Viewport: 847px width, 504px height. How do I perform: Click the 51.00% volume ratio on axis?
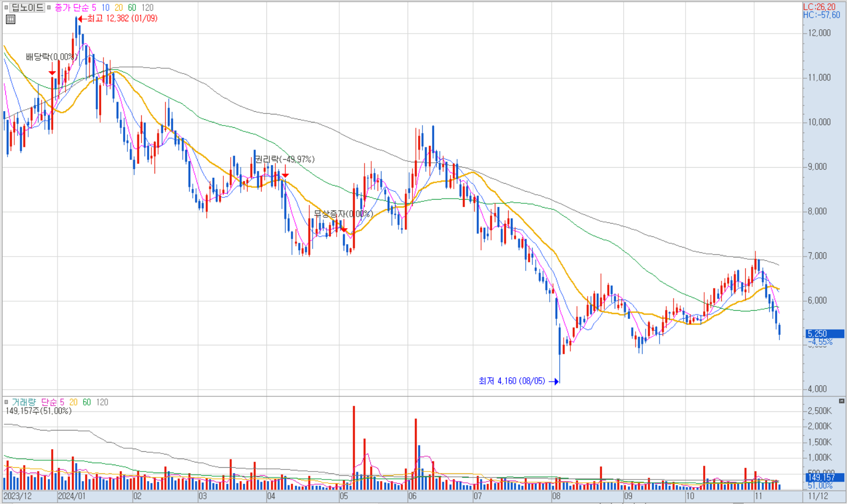click(x=820, y=485)
